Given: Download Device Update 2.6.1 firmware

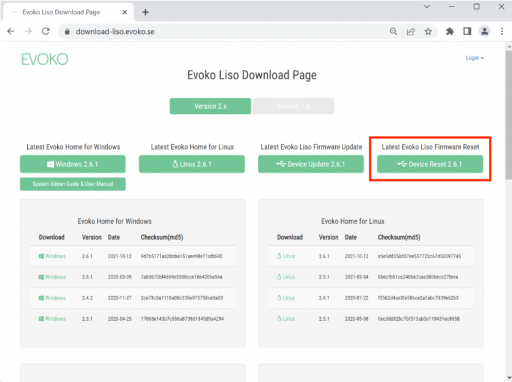Looking at the screenshot, I should 311,164.
